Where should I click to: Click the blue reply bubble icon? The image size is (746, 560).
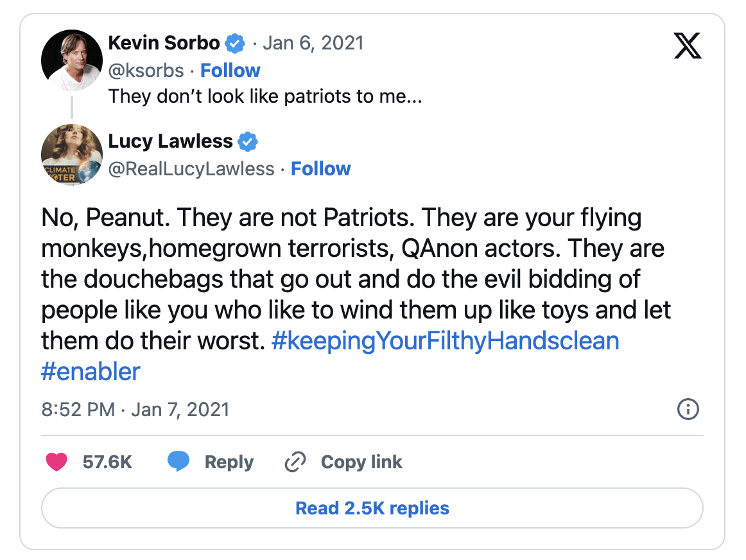tap(178, 462)
